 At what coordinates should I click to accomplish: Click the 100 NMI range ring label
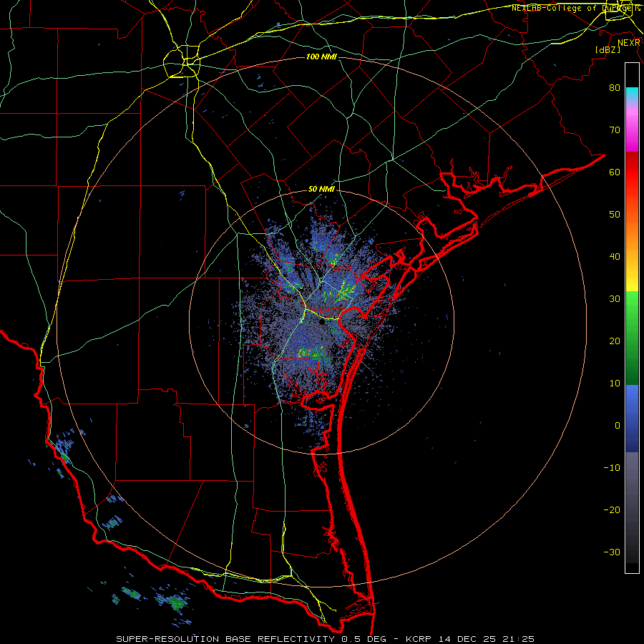click(321, 57)
